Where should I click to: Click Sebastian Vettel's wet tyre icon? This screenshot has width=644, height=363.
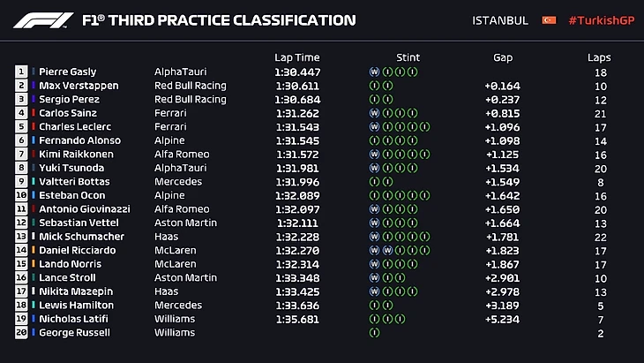[375, 223]
